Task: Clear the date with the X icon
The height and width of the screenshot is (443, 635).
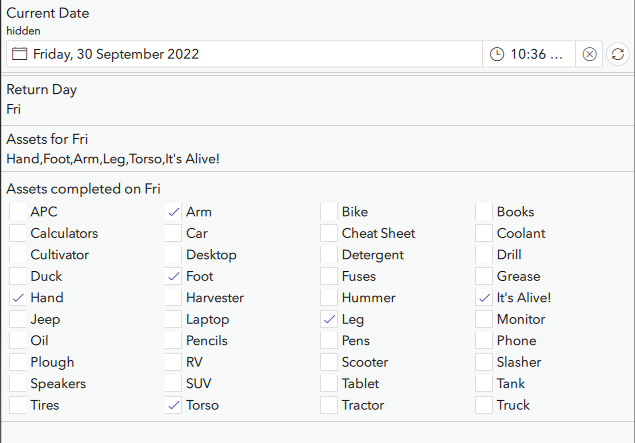Action: coord(590,54)
